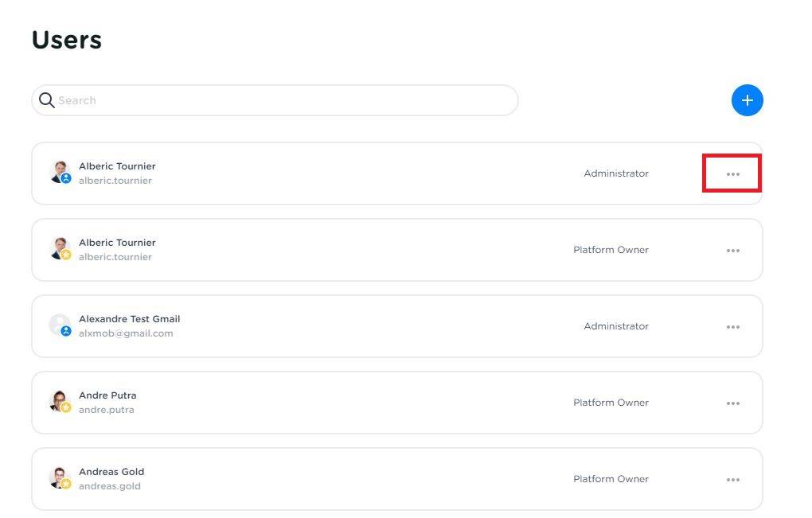Click Alexandre Test Gmail's Administrator role label
The width and height of the screenshot is (812, 518).
pyautogui.click(x=616, y=326)
